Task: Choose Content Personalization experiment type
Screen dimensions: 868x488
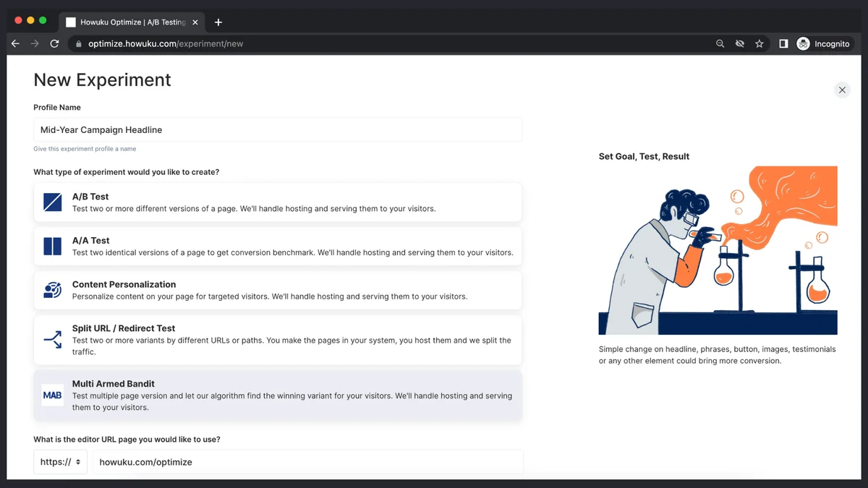Action: click(278, 291)
